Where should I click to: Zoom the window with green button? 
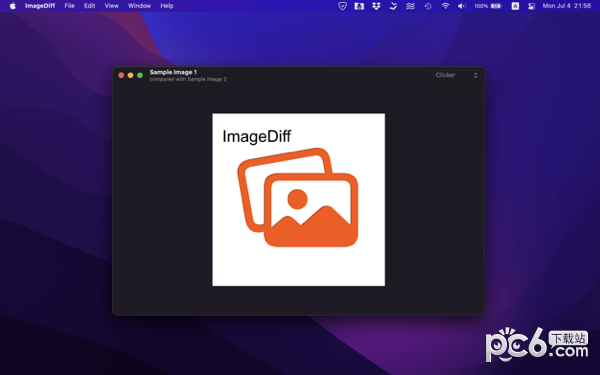coord(140,75)
